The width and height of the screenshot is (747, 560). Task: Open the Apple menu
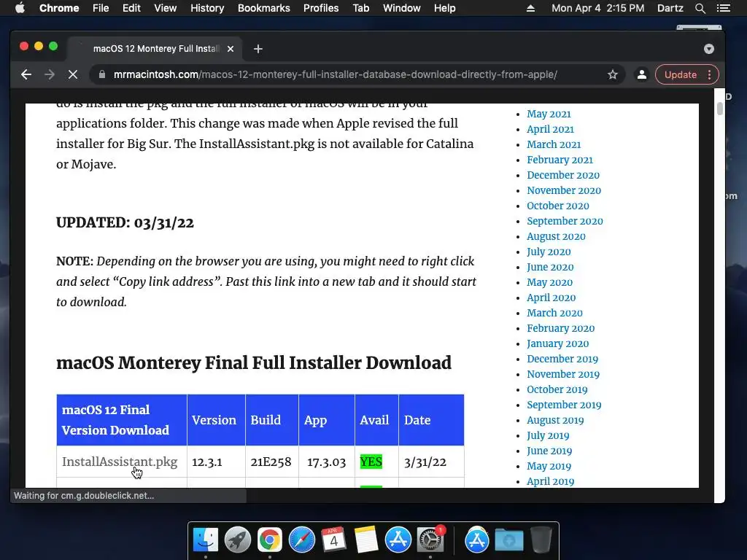point(20,8)
